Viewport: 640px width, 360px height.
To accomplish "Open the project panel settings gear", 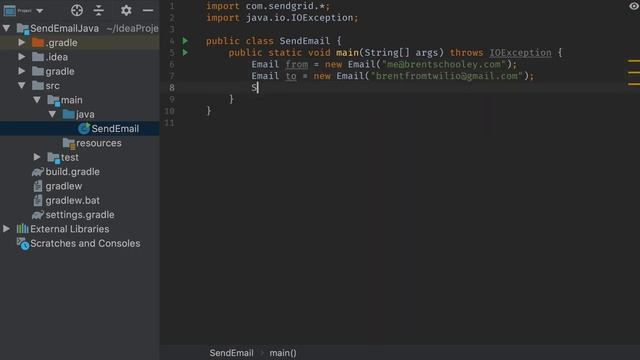I will pos(126,10).
